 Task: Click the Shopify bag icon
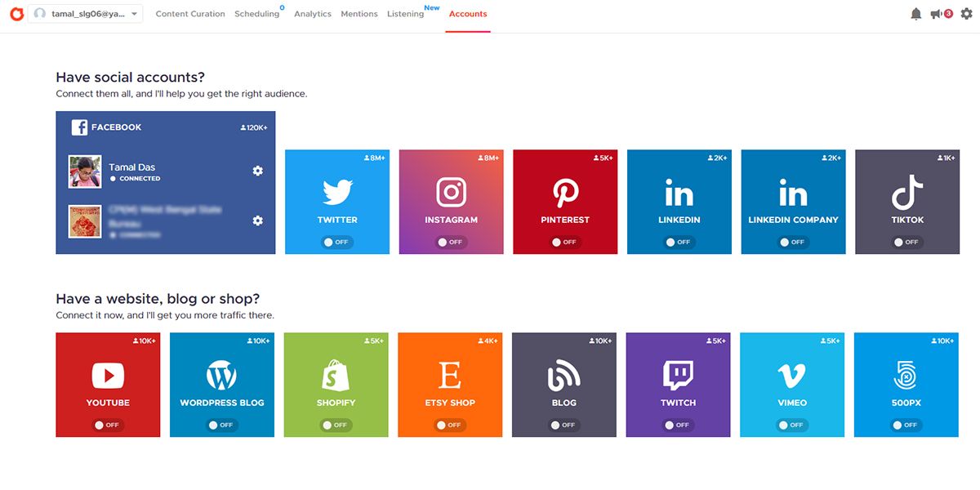pos(336,376)
